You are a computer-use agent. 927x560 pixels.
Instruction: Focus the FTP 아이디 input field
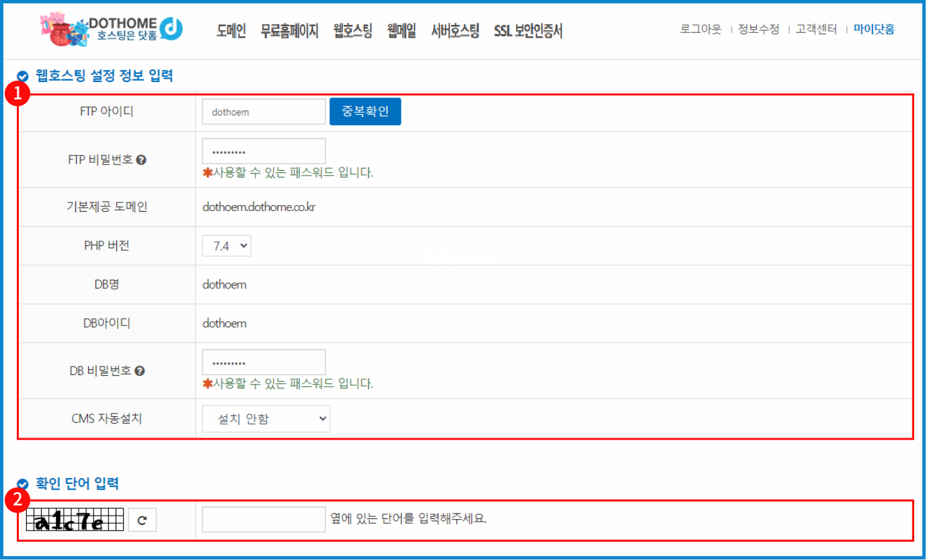coord(264,112)
